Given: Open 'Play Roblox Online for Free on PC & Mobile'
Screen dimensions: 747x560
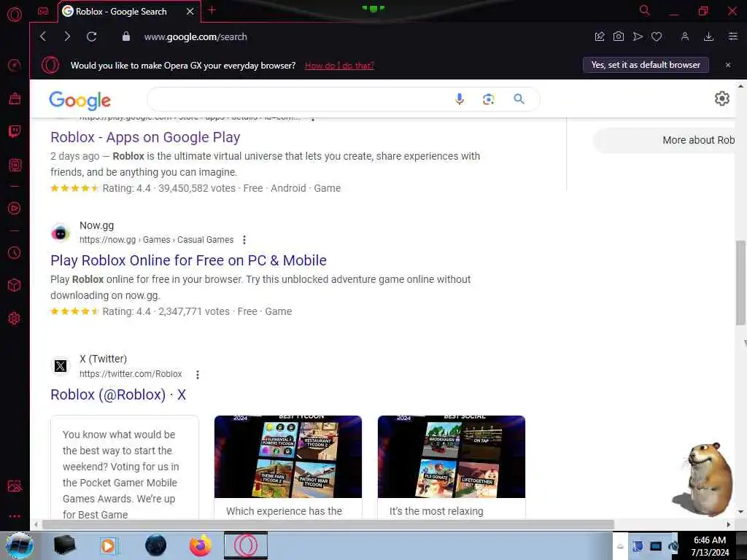Looking at the screenshot, I should point(189,260).
